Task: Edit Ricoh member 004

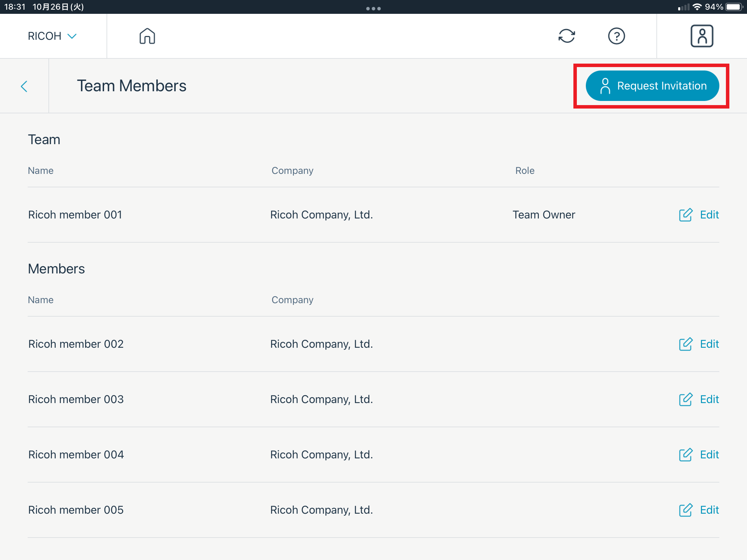Action: [x=699, y=455]
